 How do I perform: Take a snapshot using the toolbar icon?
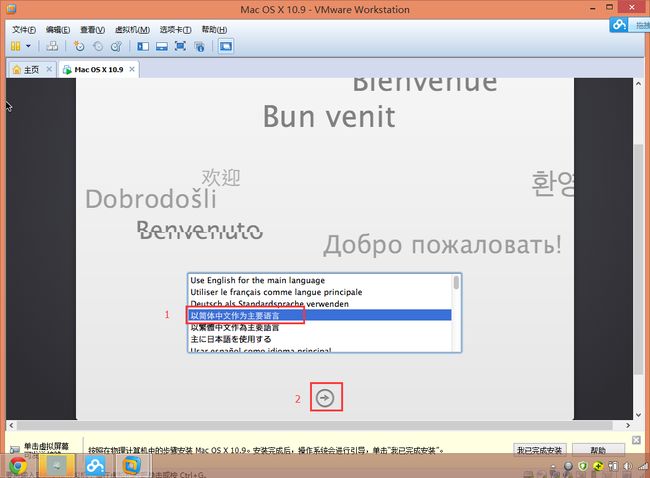pos(78,46)
